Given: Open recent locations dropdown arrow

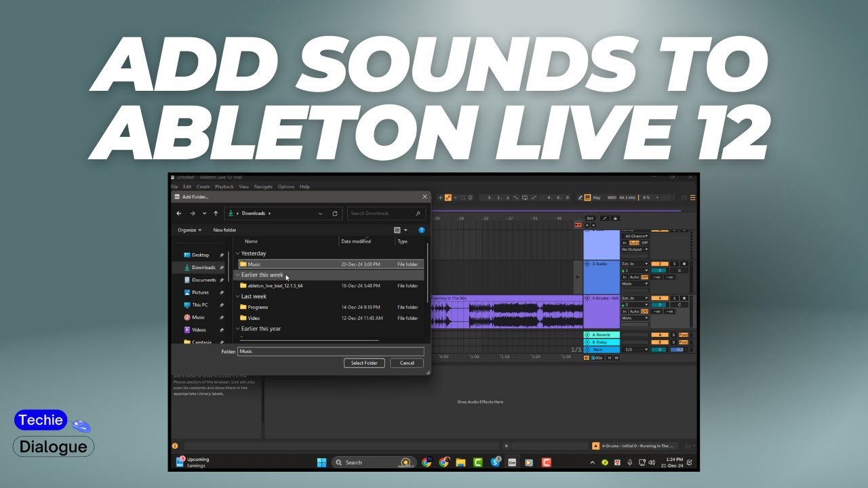Looking at the screenshot, I should pos(204,213).
